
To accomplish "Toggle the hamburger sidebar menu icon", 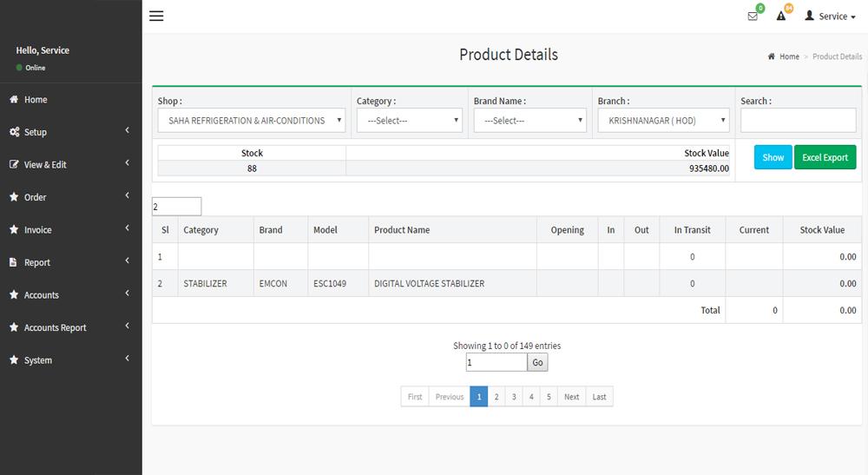I will point(156,16).
